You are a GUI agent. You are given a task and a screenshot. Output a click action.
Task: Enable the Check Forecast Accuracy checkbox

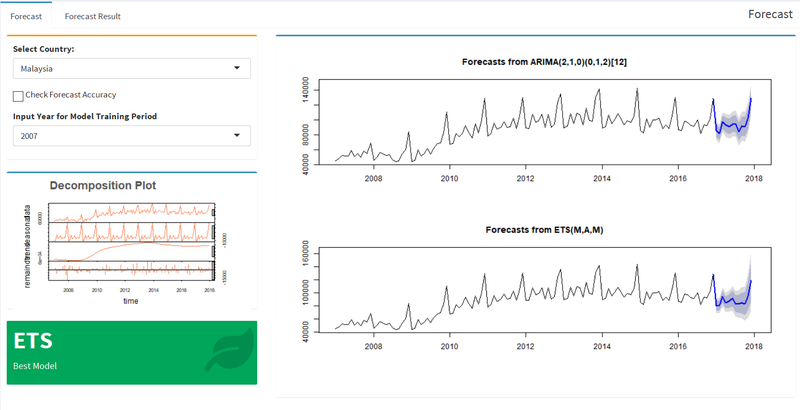tap(18, 95)
